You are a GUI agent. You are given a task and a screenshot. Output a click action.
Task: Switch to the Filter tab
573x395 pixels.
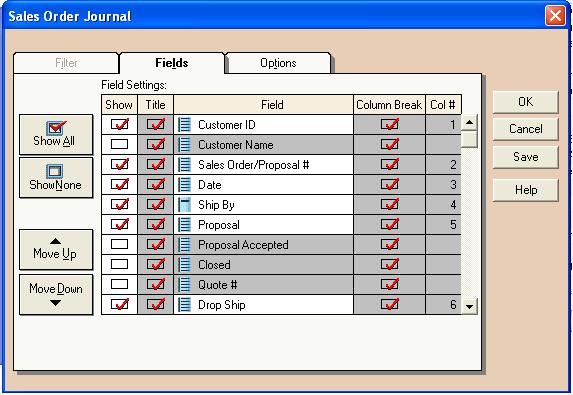click(66, 63)
